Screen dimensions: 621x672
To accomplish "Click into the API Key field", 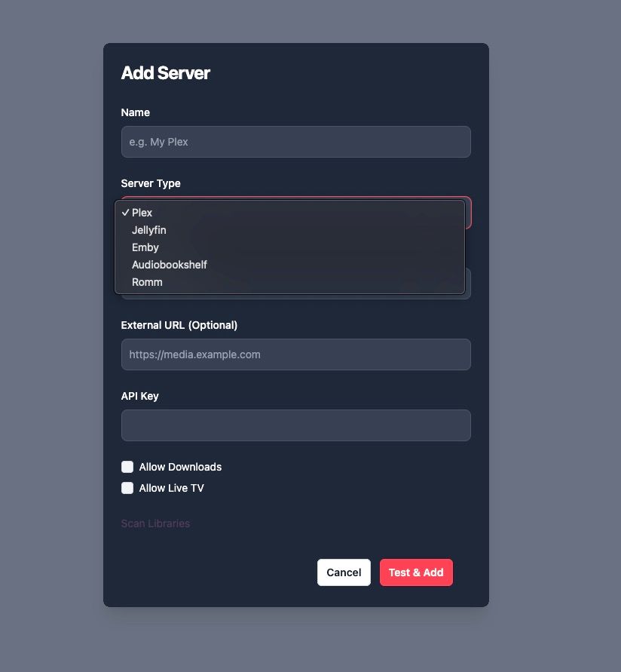I will pos(296,425).
